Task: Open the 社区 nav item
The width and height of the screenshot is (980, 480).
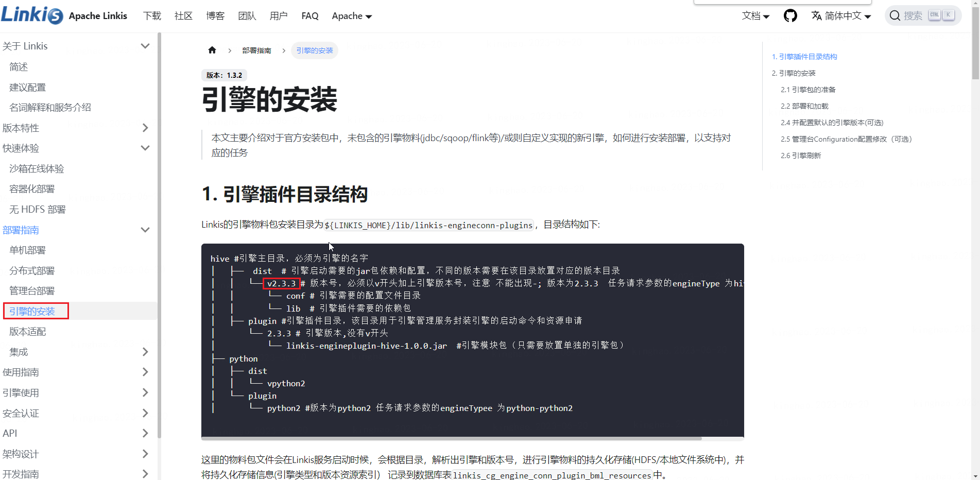Action: pyautogui.click(x=183, y=16)
